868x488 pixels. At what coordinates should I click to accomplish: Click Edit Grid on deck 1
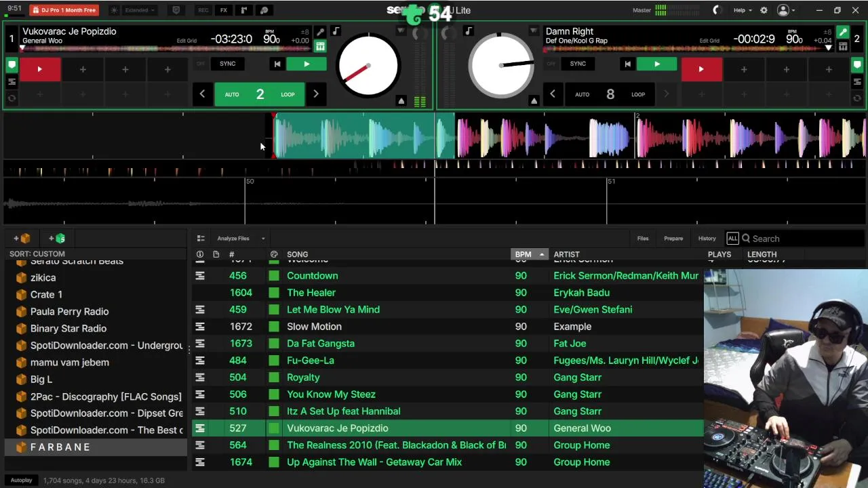186,41
